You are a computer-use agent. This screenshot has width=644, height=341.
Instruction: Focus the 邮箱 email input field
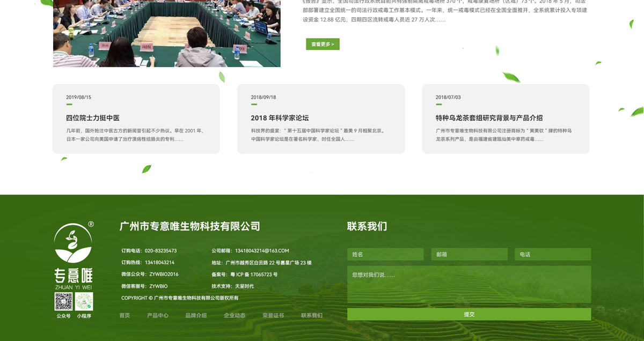(x=469, y=254)
